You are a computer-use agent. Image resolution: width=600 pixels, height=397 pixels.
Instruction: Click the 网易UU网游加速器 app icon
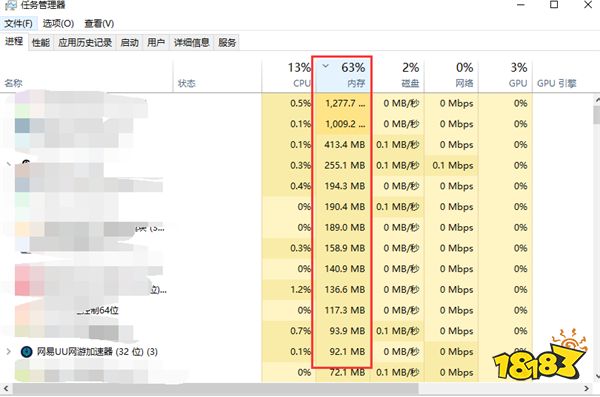[26, 351]
